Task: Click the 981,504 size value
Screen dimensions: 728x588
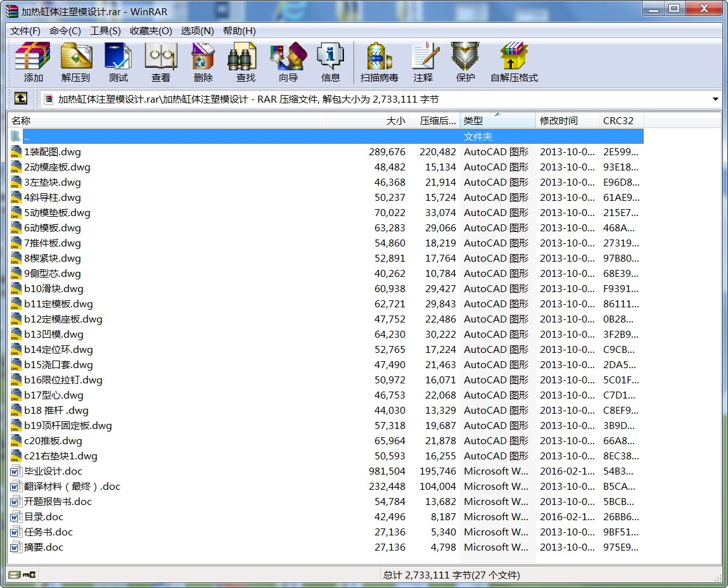Action: [x=387, y=471]
